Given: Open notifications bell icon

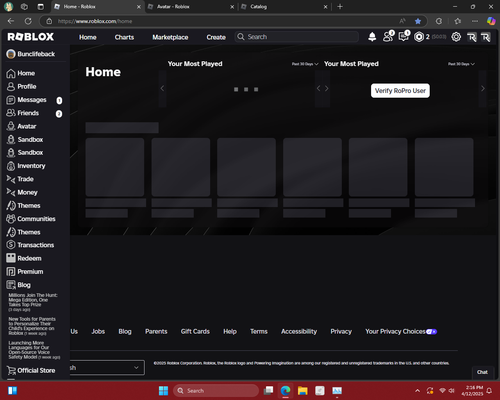Looking at the screenshot, I should [x=372, y=37].
